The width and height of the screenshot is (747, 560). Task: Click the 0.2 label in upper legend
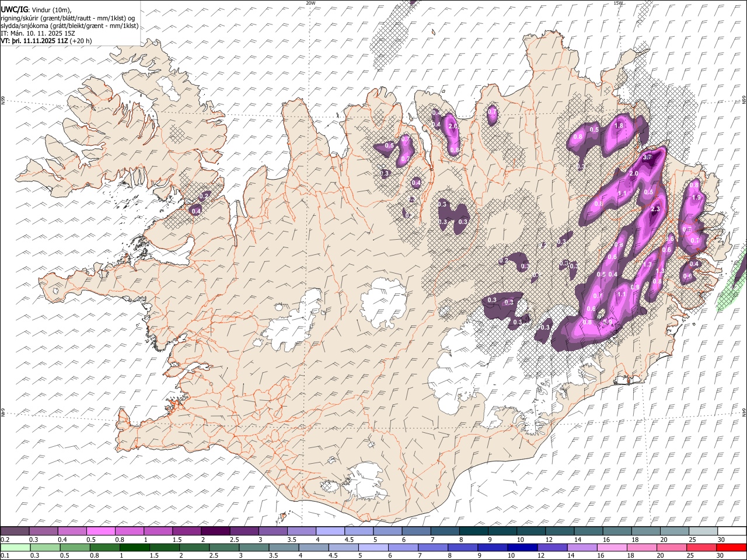[x=5, y=539]
